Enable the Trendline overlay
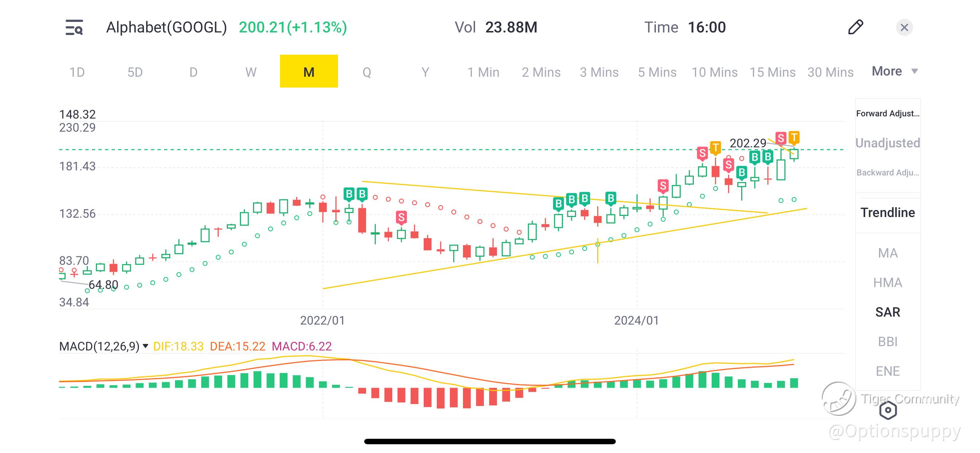 [x=887, y=213]
